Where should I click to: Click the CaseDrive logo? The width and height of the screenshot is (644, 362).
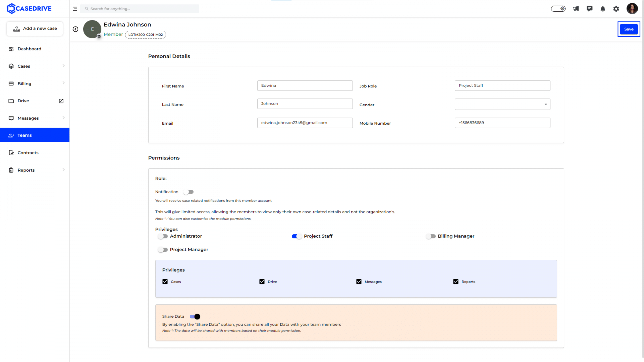tap(29, 8)
